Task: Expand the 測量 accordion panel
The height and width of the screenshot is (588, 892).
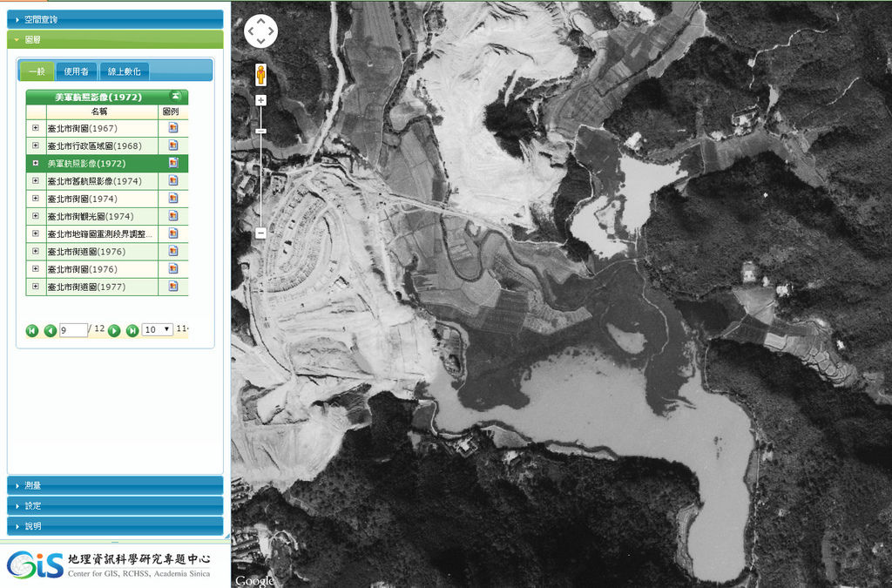Action: pyautogui.click(x=115, y=485)
